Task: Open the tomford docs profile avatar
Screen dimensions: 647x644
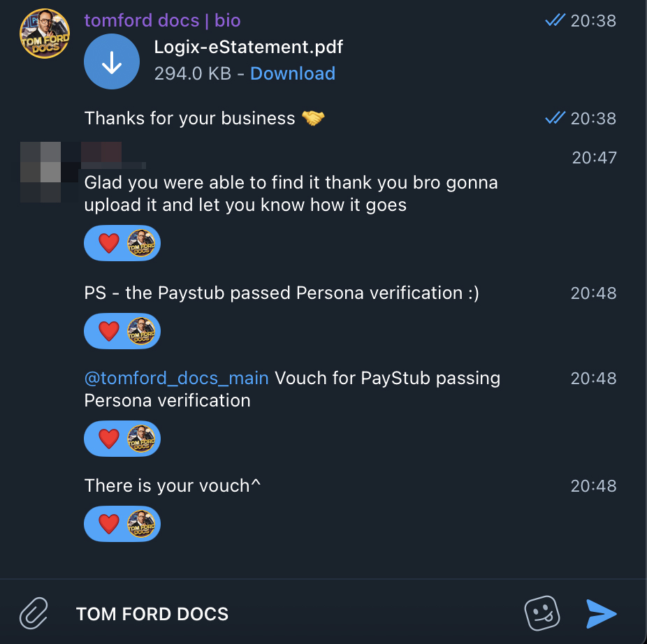Action: (44, 34)
